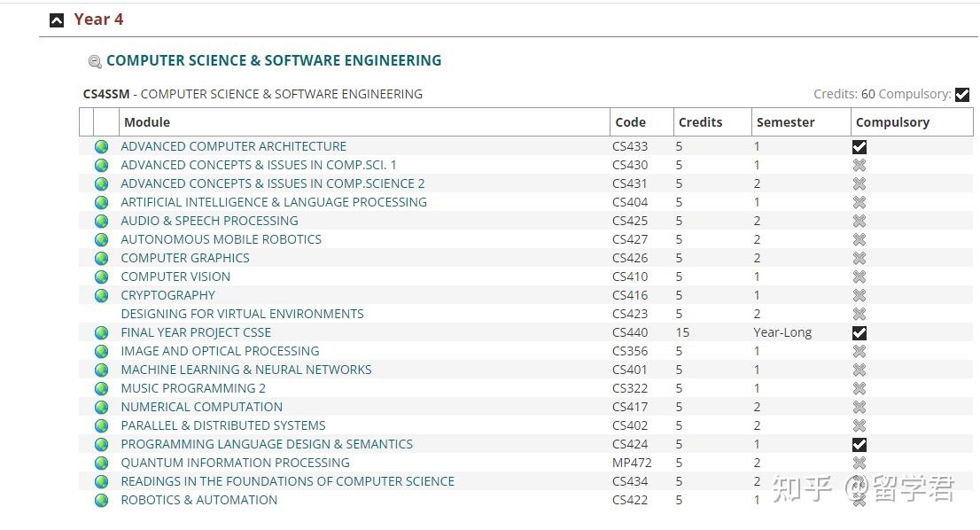980x530 pixels.
Task: Open Designing for Virtual Environments module
Action: click(242, 314)
